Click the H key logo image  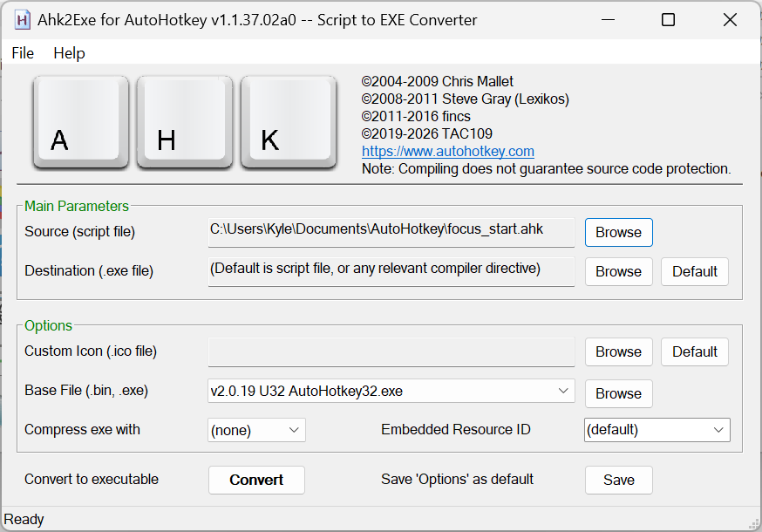(185, 123)
